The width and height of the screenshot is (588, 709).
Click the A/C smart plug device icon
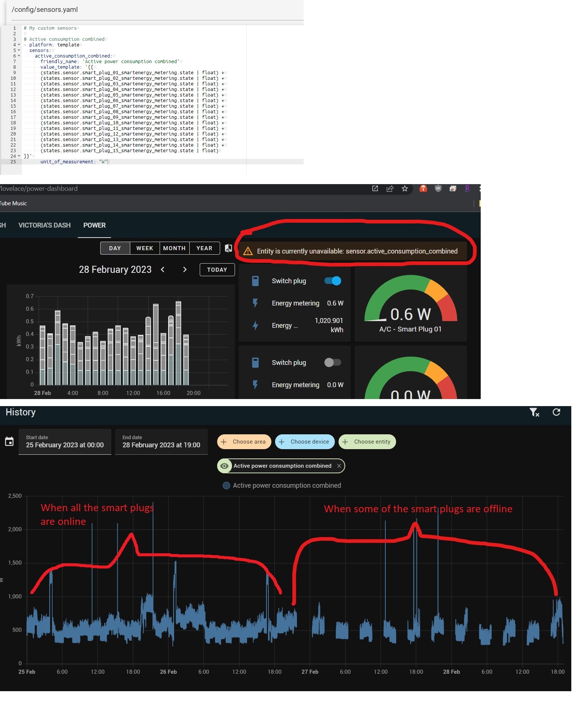click(x=255, y=281)
